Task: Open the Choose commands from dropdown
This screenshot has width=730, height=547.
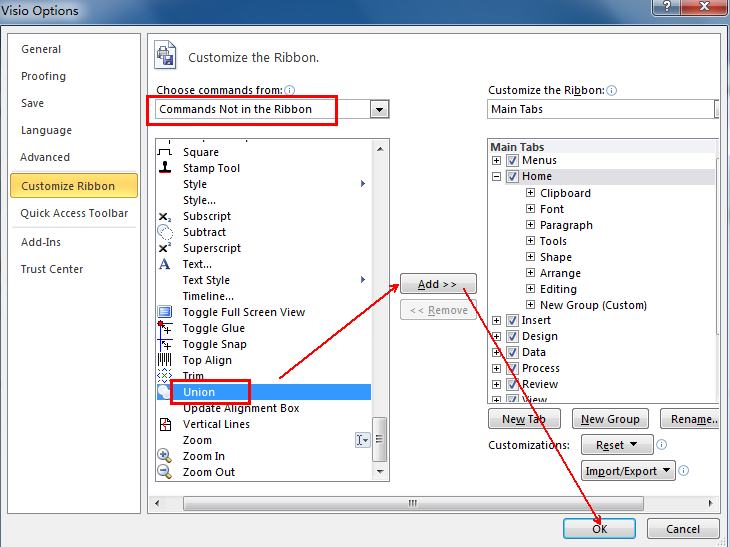Action: tap(379, 109)
